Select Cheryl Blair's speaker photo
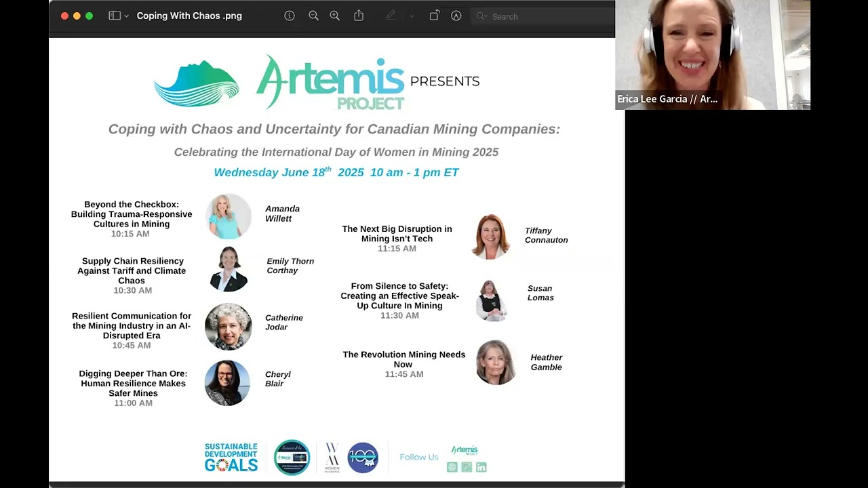Image resolution: width=868 pixels, height=488 pixels. tap(228, 383)
